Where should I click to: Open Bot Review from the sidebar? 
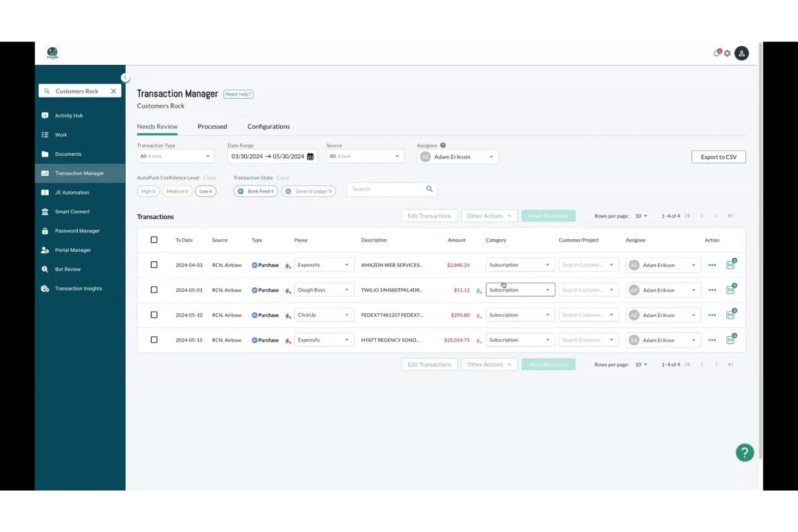(x=68, y=269)
